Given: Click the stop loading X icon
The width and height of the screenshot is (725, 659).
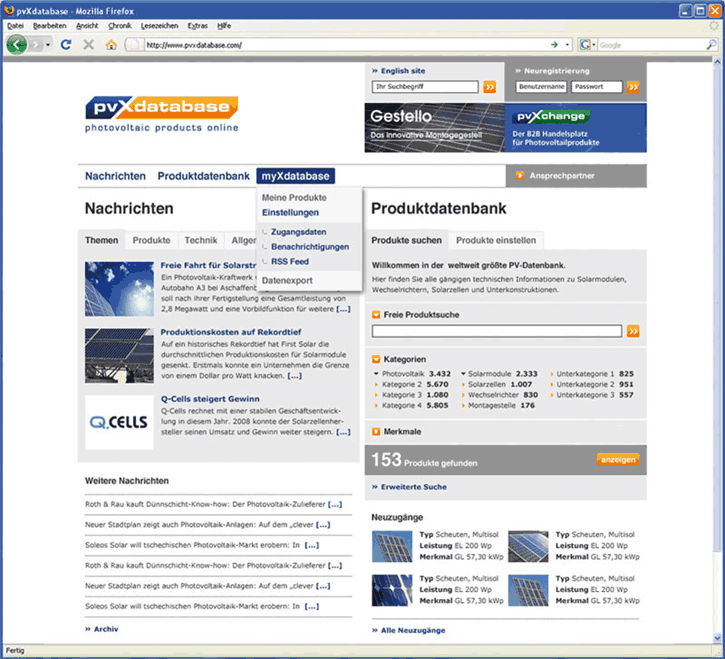Looking at the screenshot, I should (88, 44).
